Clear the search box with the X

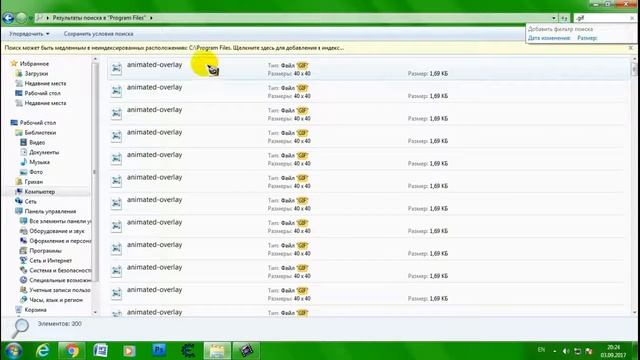632,18
